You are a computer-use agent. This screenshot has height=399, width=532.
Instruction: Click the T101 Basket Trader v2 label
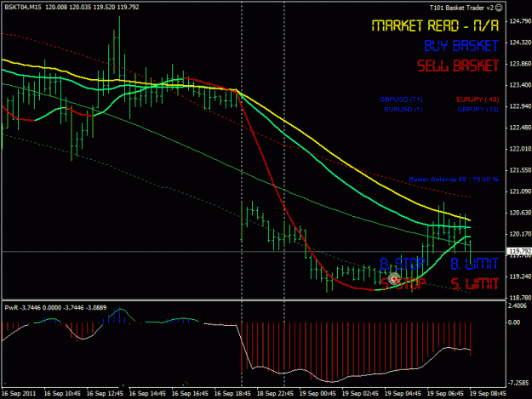pos(461,8)
